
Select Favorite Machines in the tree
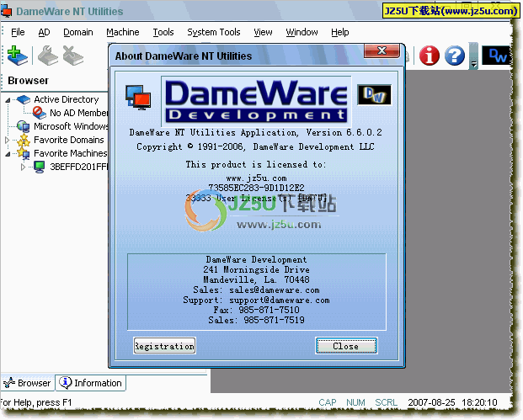(x=71, y=153)
